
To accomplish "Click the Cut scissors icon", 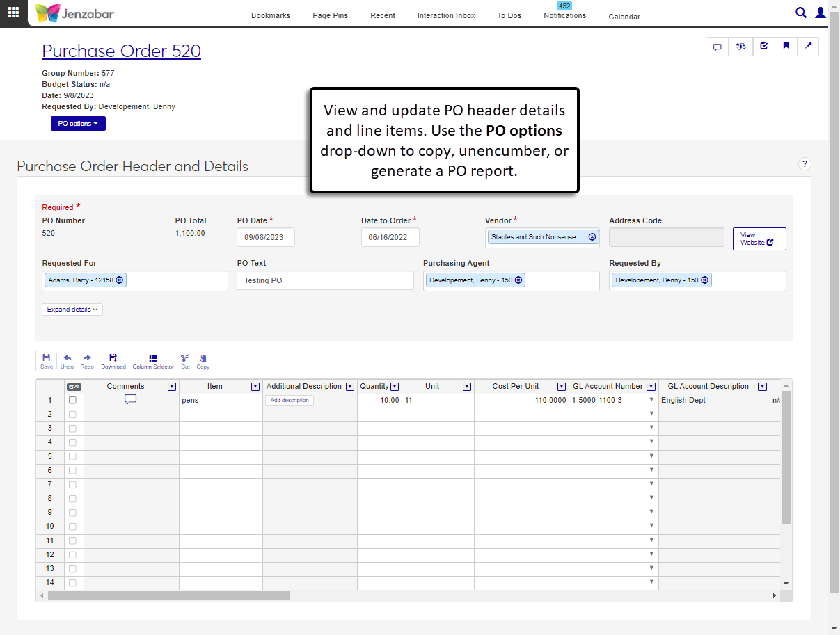I will [x=185, y=360].
